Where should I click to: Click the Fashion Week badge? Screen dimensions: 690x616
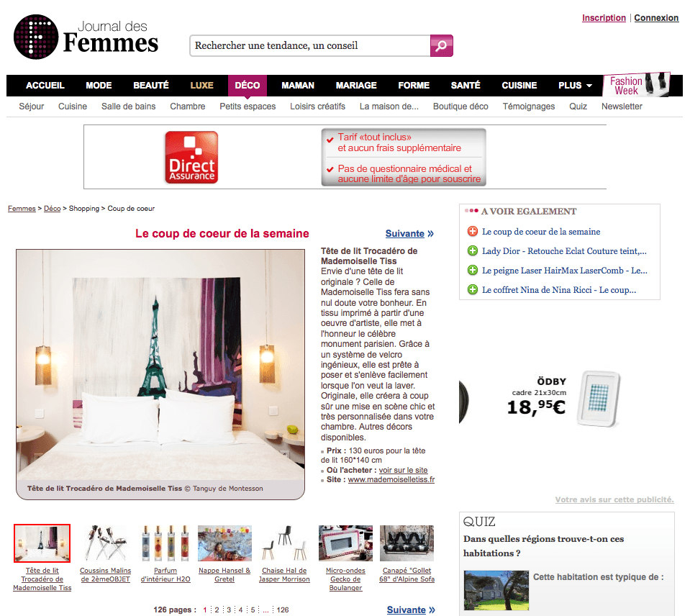pos(637,84)
